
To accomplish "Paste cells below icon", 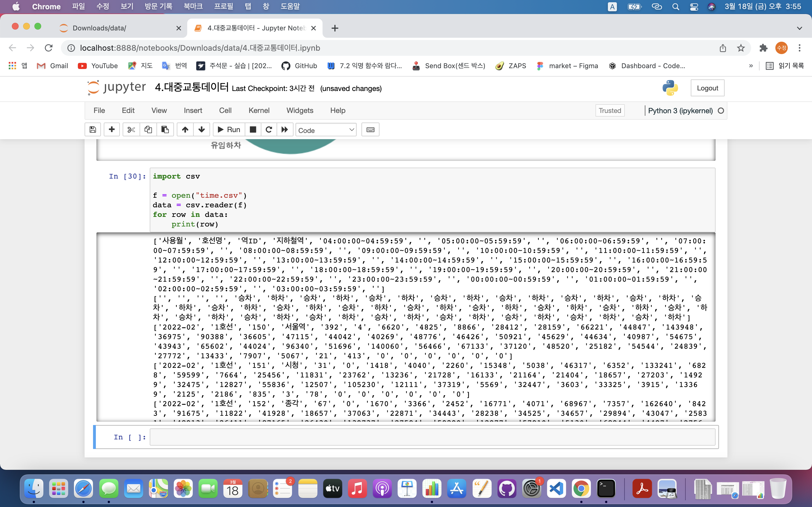I will click(x=165, y=130).
